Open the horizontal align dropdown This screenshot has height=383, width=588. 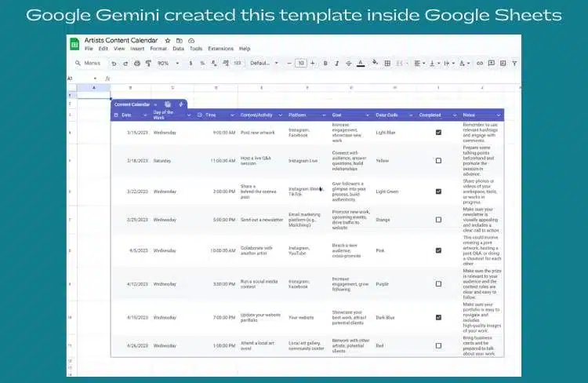(419, 64)
